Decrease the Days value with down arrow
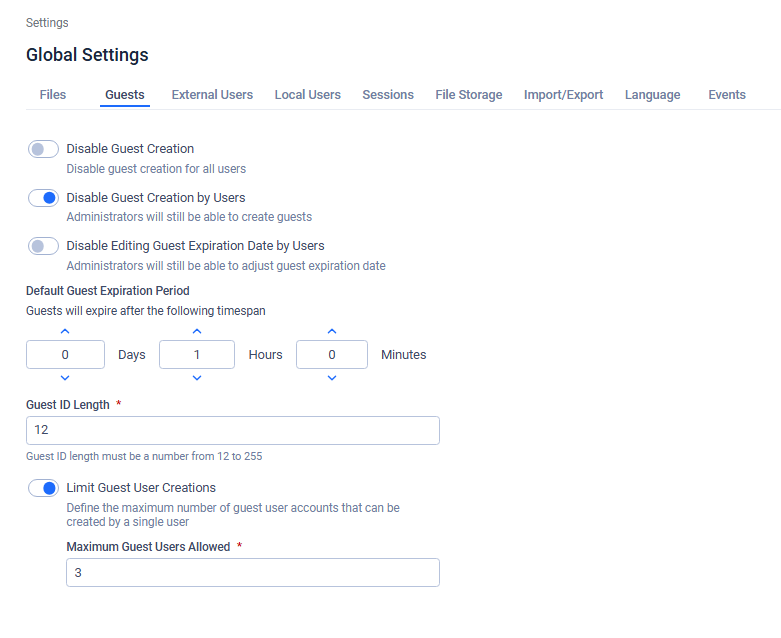 (x=65, y=378)
